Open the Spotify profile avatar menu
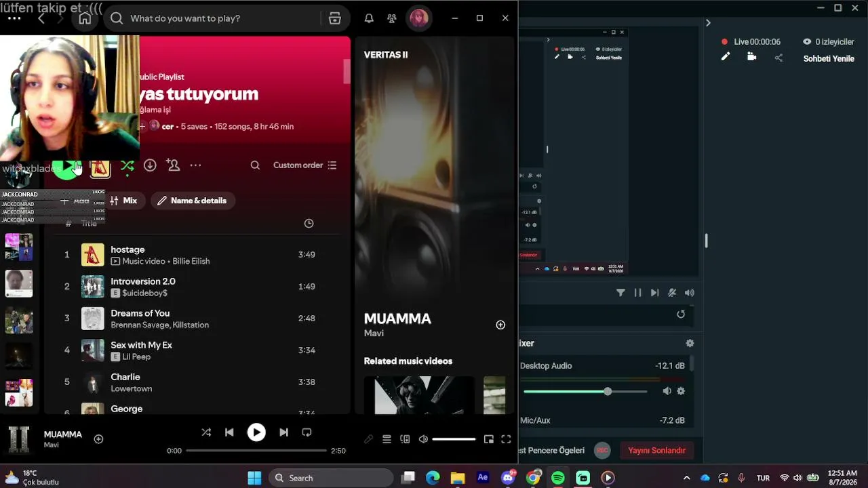868x488 pixels. (419, 18)
